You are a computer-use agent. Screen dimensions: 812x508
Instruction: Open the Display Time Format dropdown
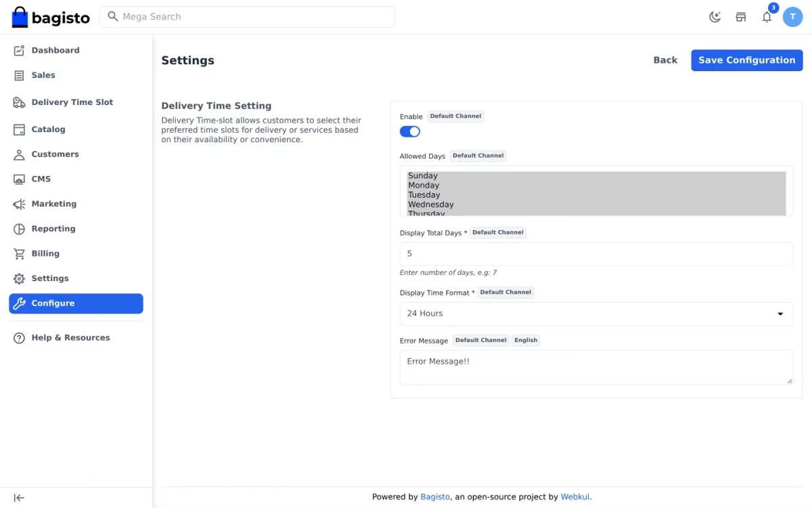(596, 314)
